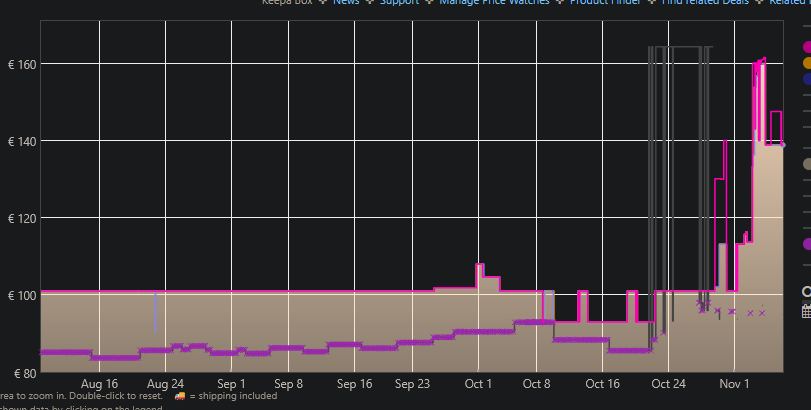811x410 pixels.
Task: Toggle the dark blue legend dot series
Action: click(x=807, y=79)
